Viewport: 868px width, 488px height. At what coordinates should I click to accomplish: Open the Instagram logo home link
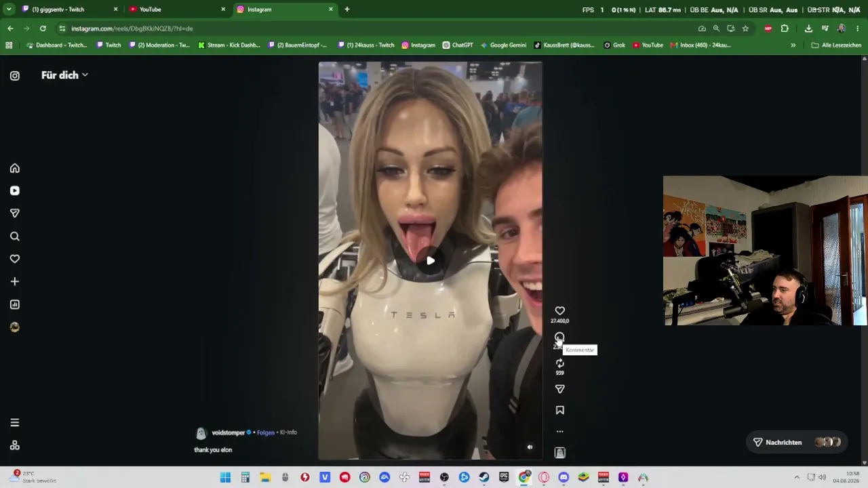click(15, 76)
